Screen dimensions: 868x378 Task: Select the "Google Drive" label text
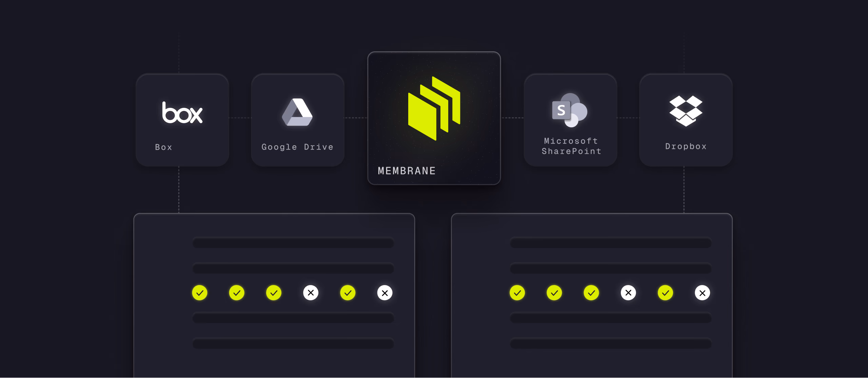click(297, 147)
